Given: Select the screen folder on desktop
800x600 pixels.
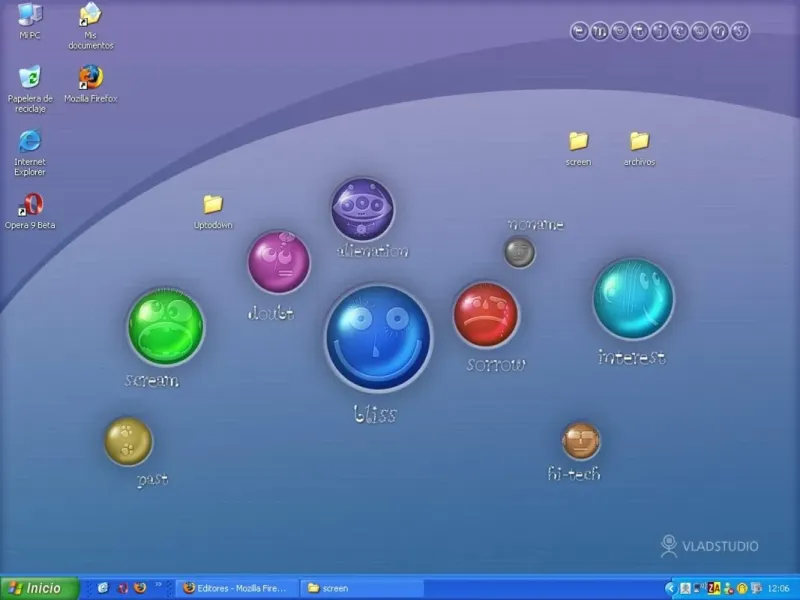Looking at the screenshot, I should tap(578, 142).
